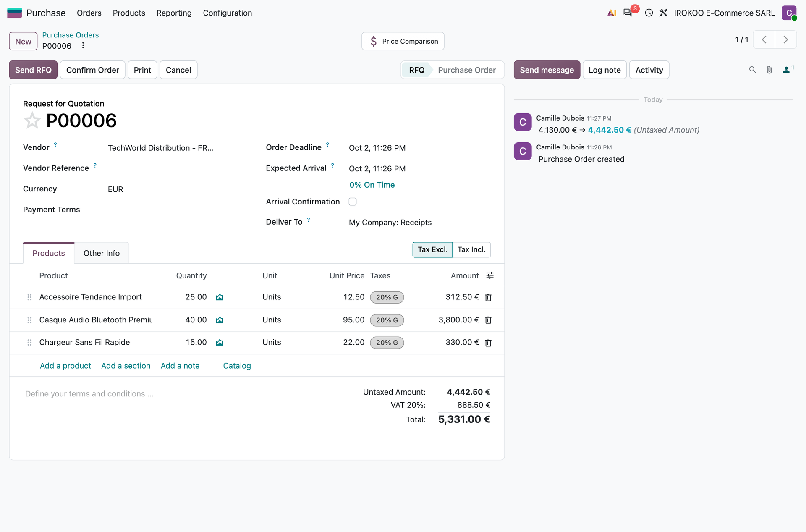806x532 pixels.
Task: Open Price Comparison
Action: click(403, 41)
